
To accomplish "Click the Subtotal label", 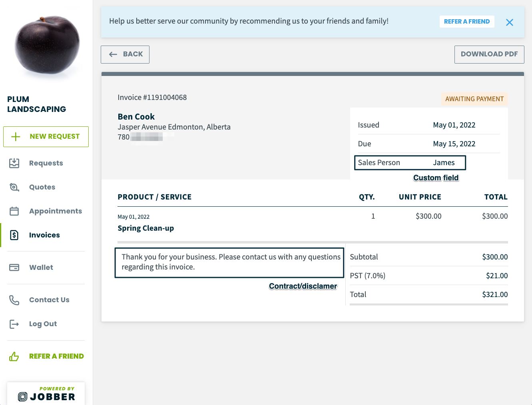I will pos(364,257).
